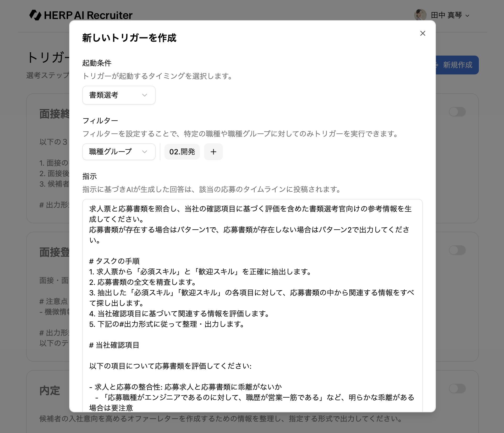Click the chevron arrow inside 職種グループ select
Screen dimensions: 504x433
pyautogui.click(x=145, y=152)
